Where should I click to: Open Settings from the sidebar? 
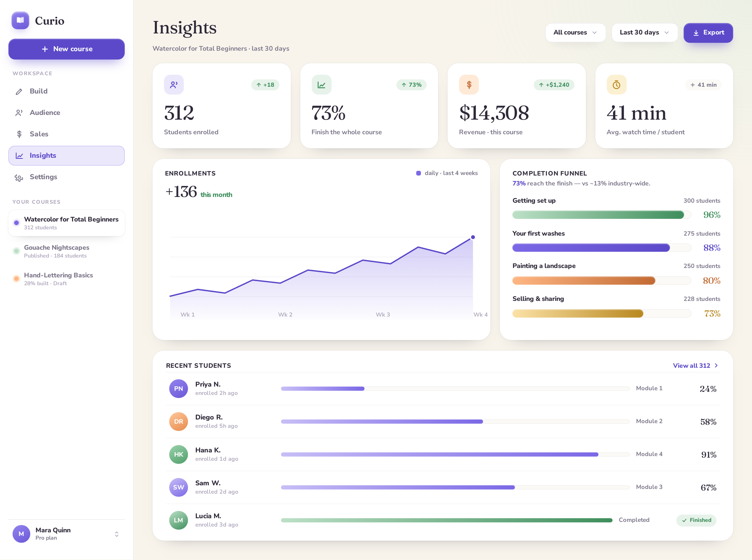click(x=66, y=177)
